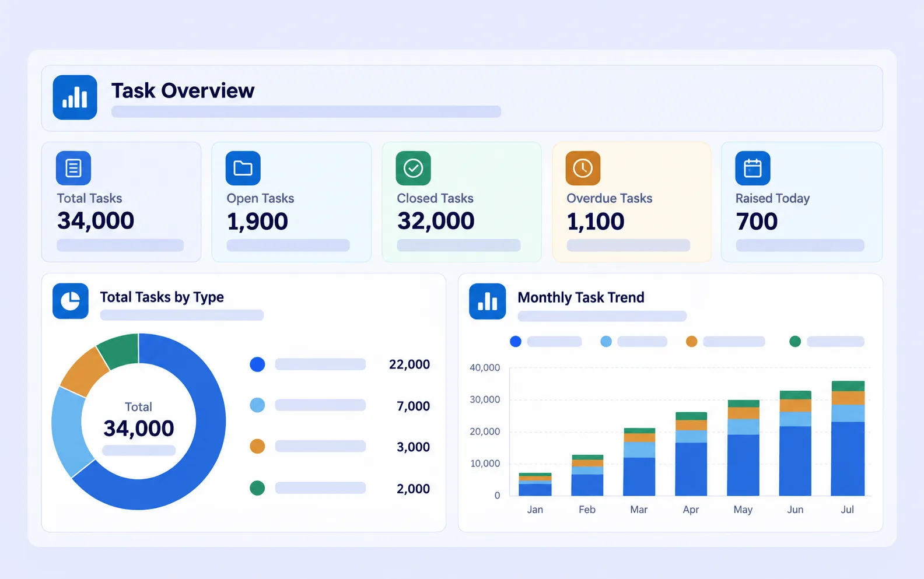The image size is (924, 579).
Task: Click the 22,000 value in the type legend
Action: click(409, 364)
